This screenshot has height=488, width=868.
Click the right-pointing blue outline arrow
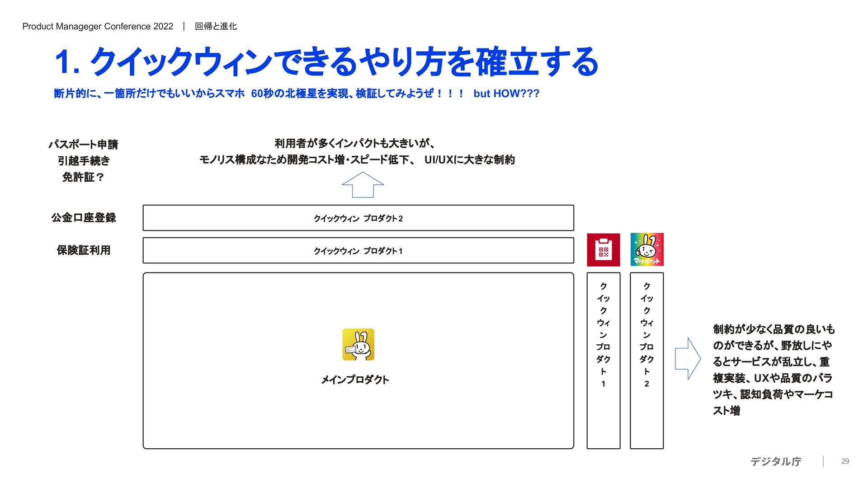(687, 358)
